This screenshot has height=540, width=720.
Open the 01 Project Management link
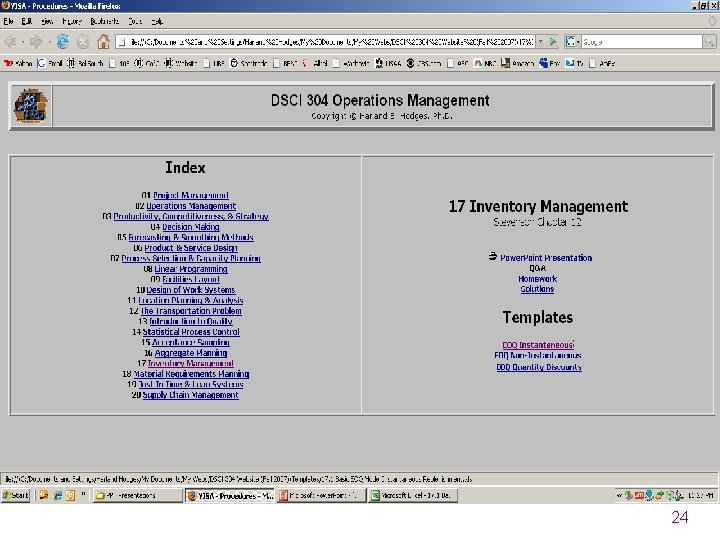point(191,195)
